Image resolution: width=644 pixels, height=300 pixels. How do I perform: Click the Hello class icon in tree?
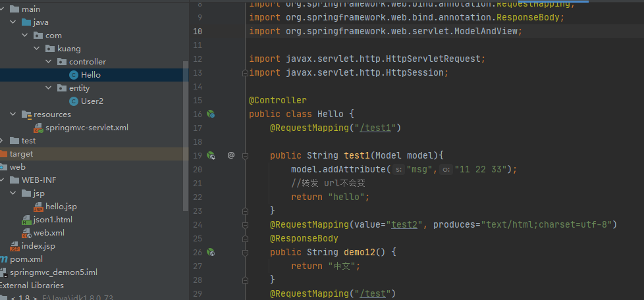click(x=74, y=75)
